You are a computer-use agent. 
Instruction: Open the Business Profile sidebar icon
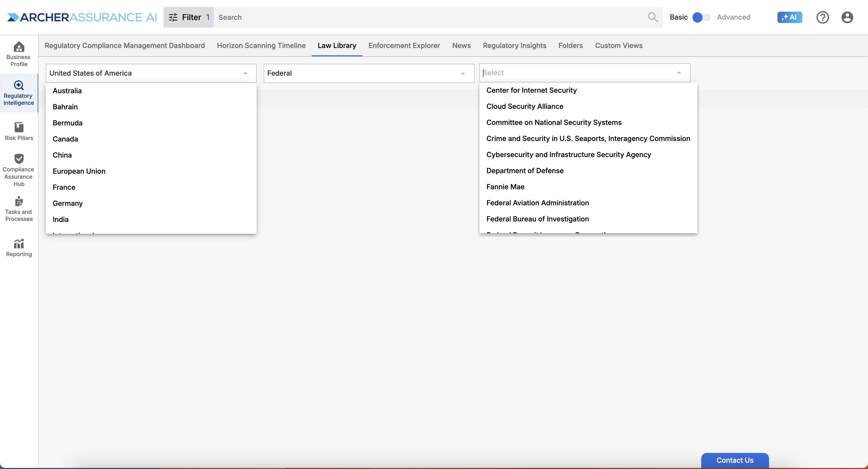(x=19, y=46)
